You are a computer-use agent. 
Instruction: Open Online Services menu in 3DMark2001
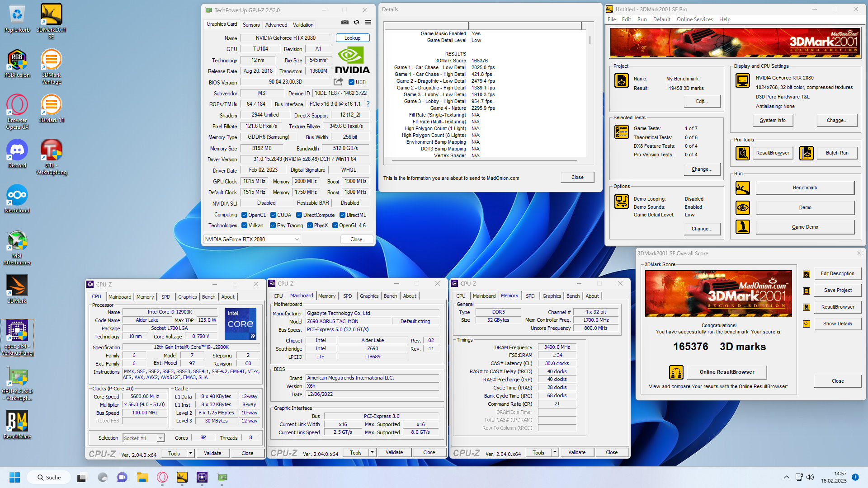tap(694, 19)
